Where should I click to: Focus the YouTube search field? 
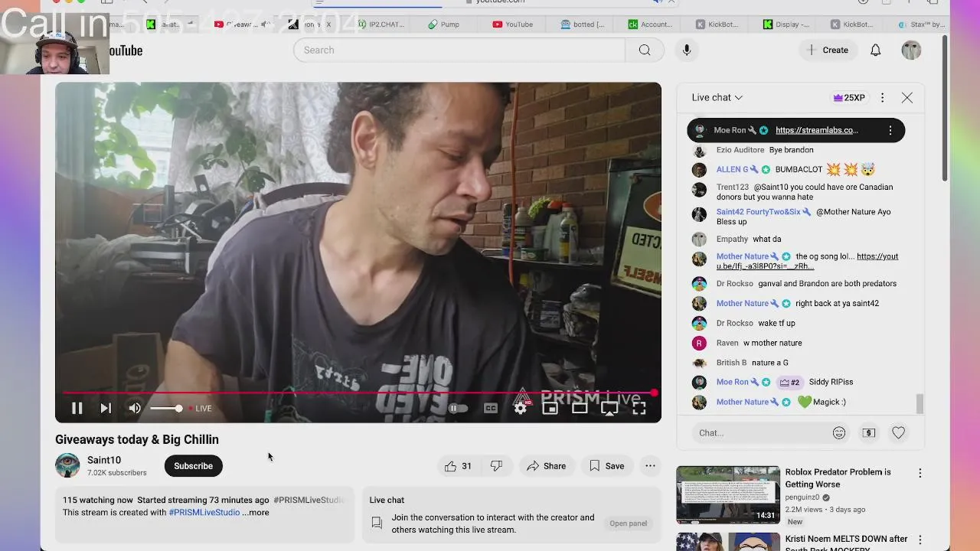459,50
